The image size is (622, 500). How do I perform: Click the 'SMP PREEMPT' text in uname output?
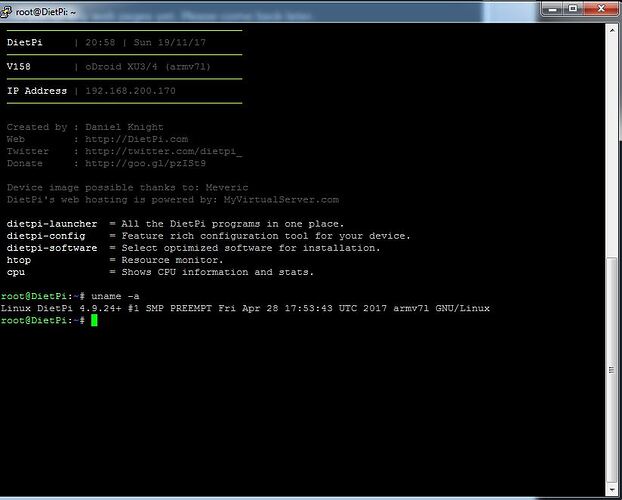(179, 308)
